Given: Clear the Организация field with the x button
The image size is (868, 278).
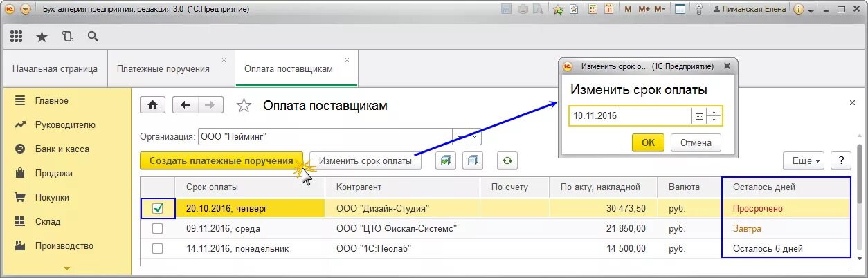Looking at the screenshot, I should [473, 136].
